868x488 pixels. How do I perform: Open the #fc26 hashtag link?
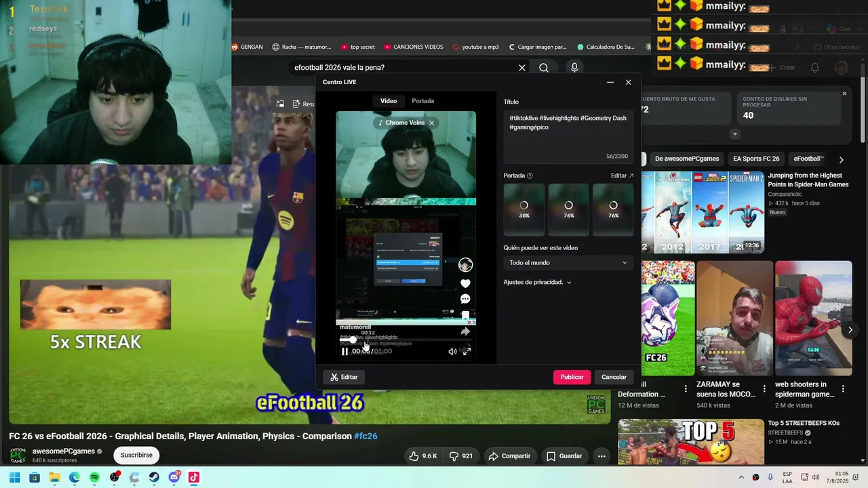(x=366, y=436)
